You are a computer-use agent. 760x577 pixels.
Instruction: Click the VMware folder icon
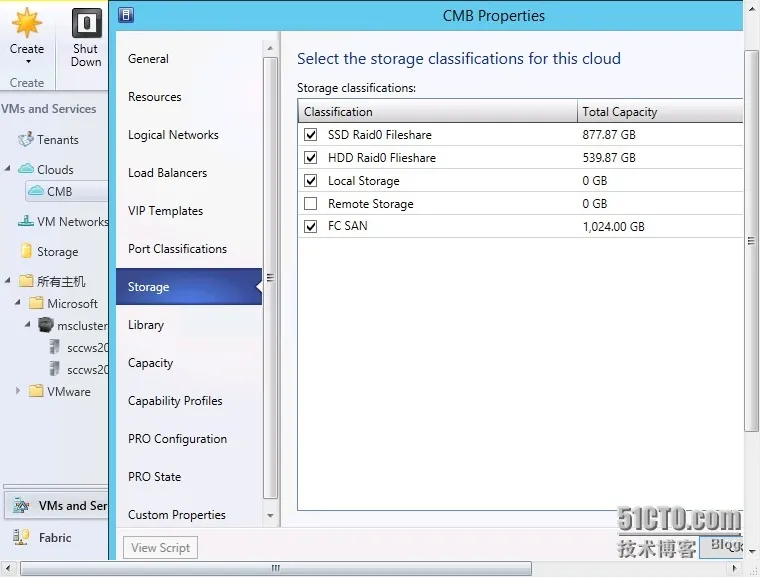(x=36, y=391)
